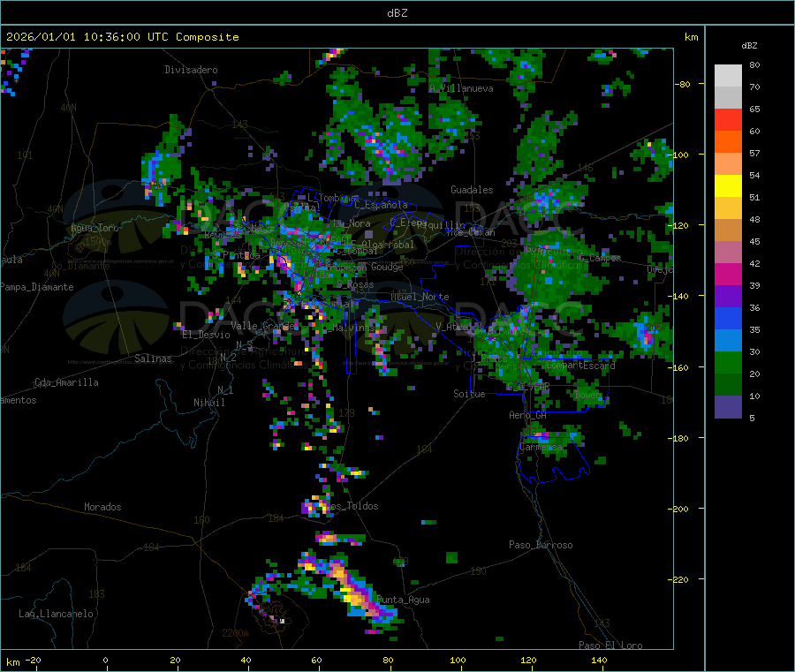This screenshot has width=795, height=672.
Task: Click the 'La_Nora' location label
Action: 352,223
